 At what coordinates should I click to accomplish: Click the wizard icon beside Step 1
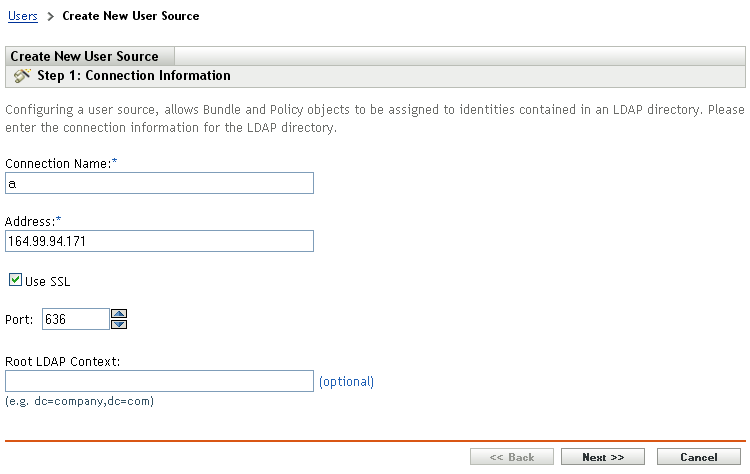[x=21, y=76]
